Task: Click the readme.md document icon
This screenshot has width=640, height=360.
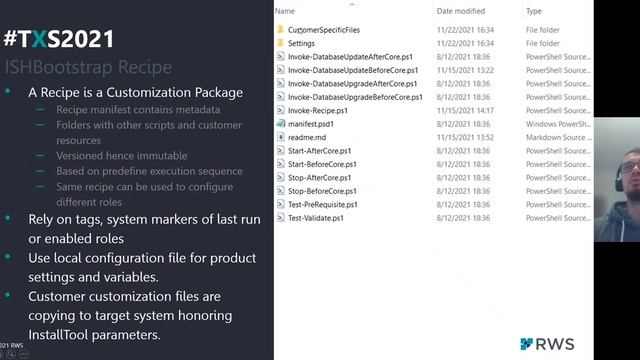Action: 280,137
